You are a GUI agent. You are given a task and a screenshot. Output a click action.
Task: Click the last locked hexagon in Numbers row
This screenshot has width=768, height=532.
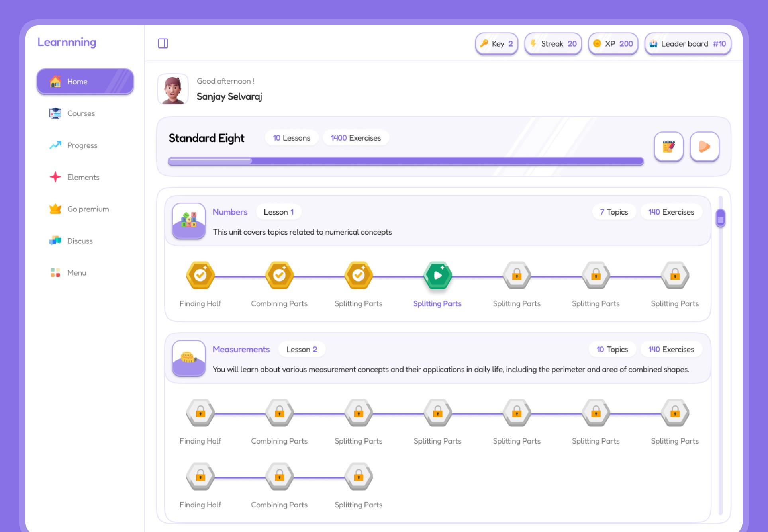tap(675, 275)
